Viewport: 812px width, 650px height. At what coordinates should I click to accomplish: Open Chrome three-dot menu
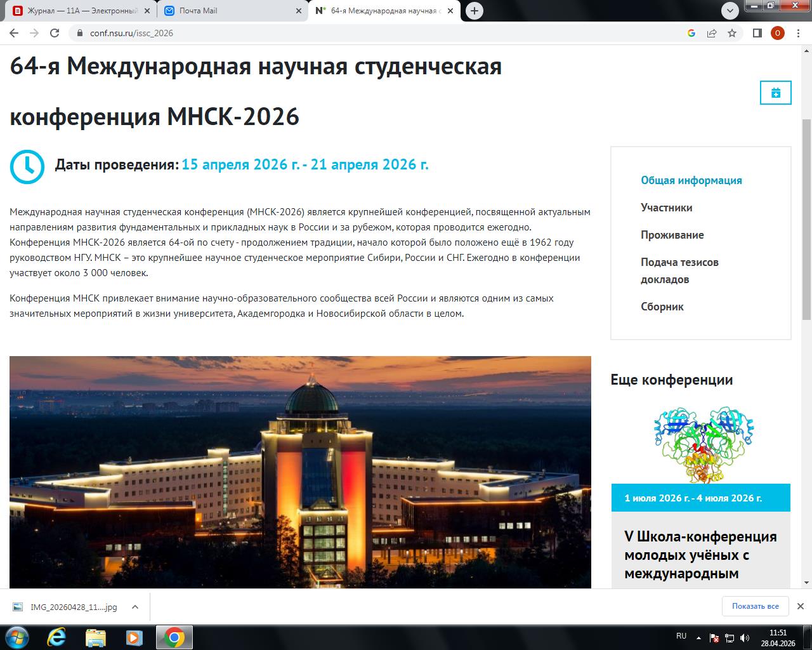click(798, 33)
